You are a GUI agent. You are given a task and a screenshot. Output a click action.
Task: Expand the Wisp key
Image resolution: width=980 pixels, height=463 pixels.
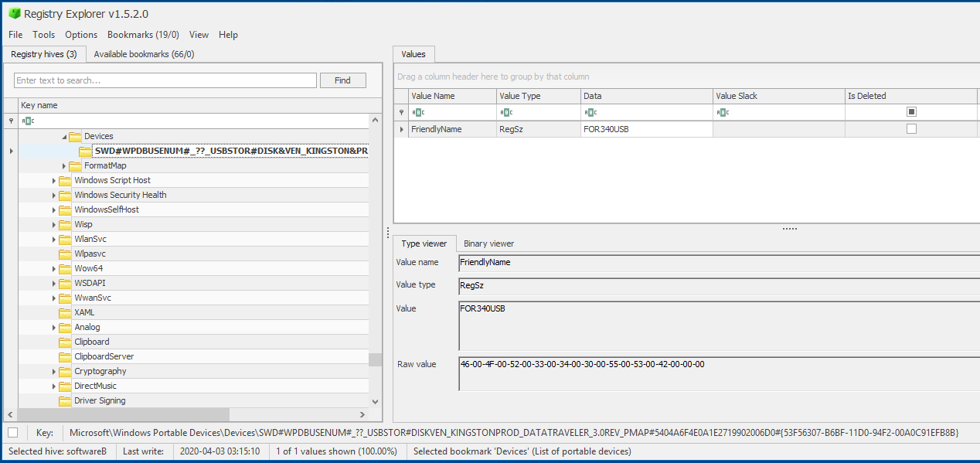coord(54,225)
